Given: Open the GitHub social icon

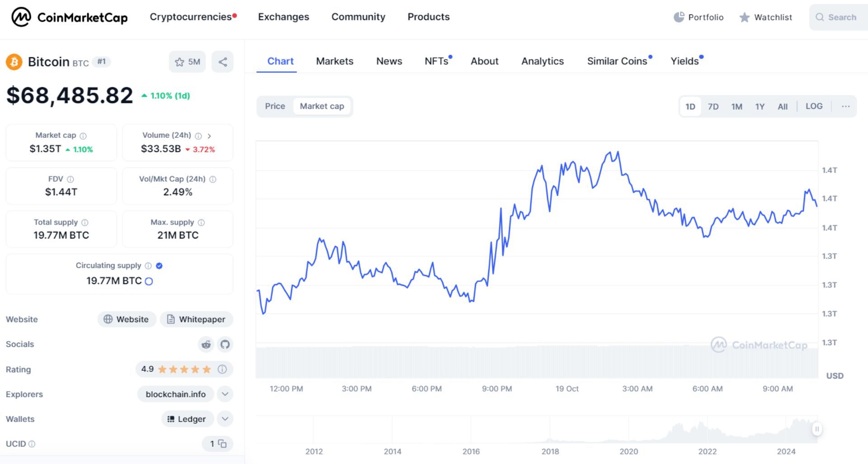Looking at the screenshot, I should pyautogui.click(x=225, y=344).
